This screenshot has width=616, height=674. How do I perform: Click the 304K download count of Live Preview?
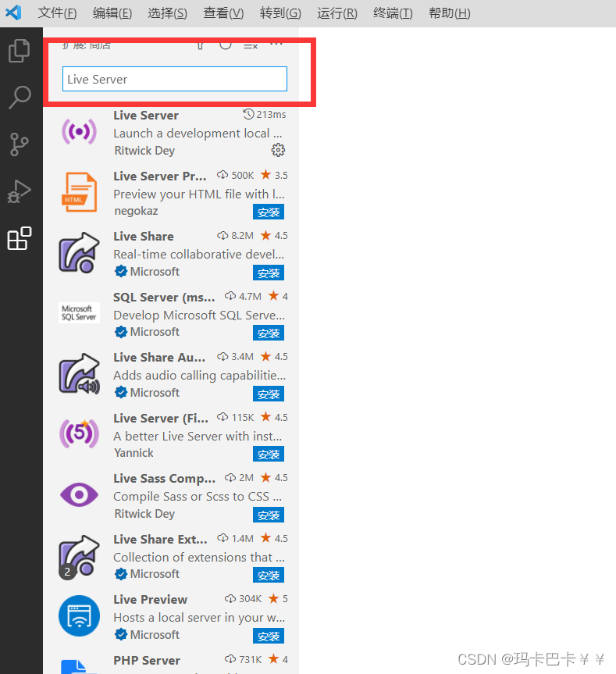243,598
